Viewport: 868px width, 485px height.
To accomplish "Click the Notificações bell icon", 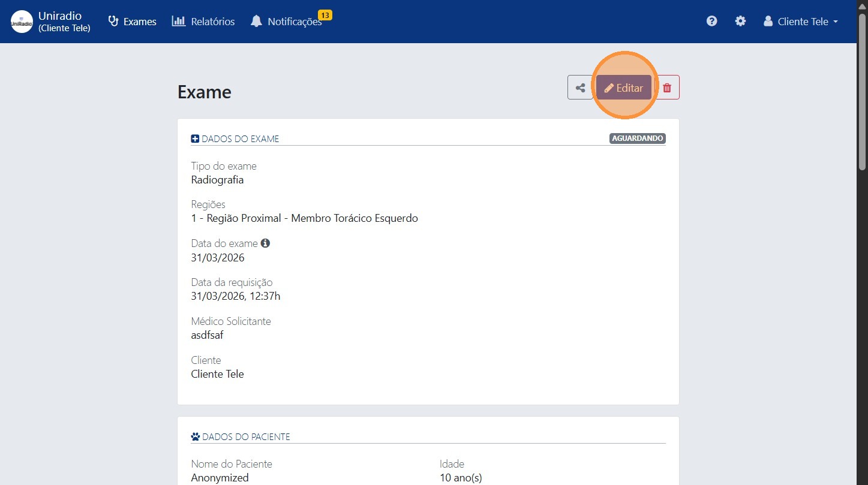I will (257, 22).
